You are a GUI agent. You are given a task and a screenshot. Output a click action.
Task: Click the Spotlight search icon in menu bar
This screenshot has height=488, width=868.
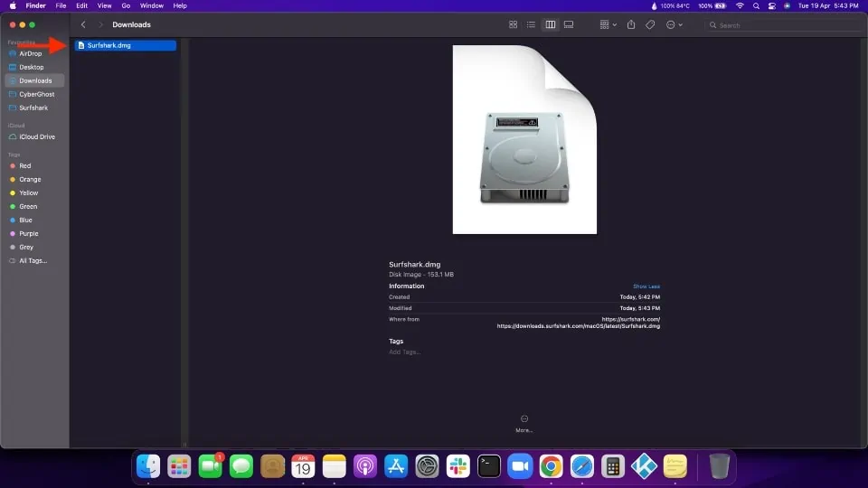click(x=756, y=6)
